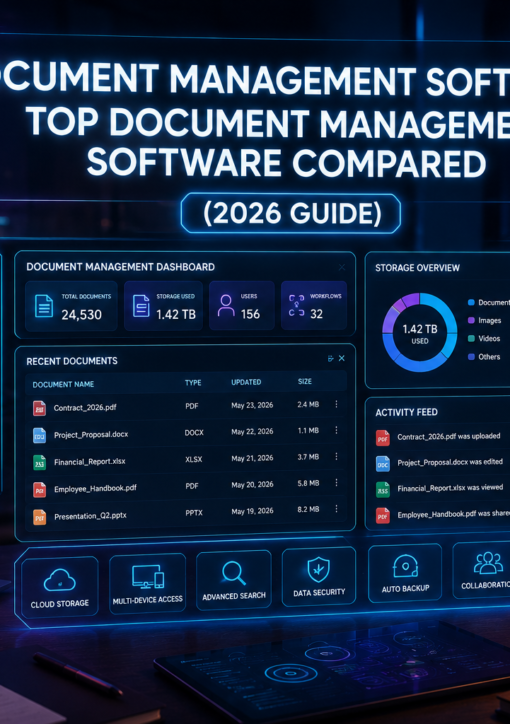This screenshot has width=510, height=724.
Task: Click the Total Documents page icon
Action: (x=44, y=306)
